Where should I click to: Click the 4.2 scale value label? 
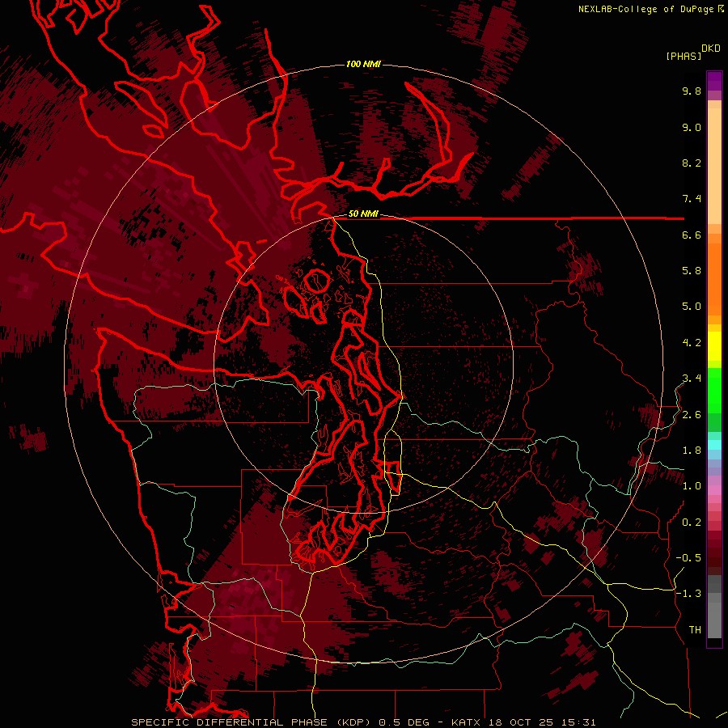point(692,343)
